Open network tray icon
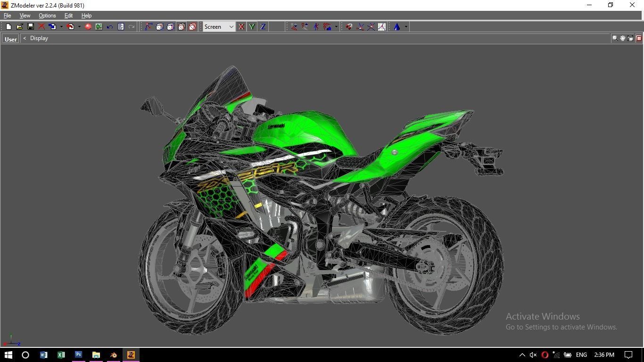Viewport: 644px width, 362px height. click(x=556, y=355)
